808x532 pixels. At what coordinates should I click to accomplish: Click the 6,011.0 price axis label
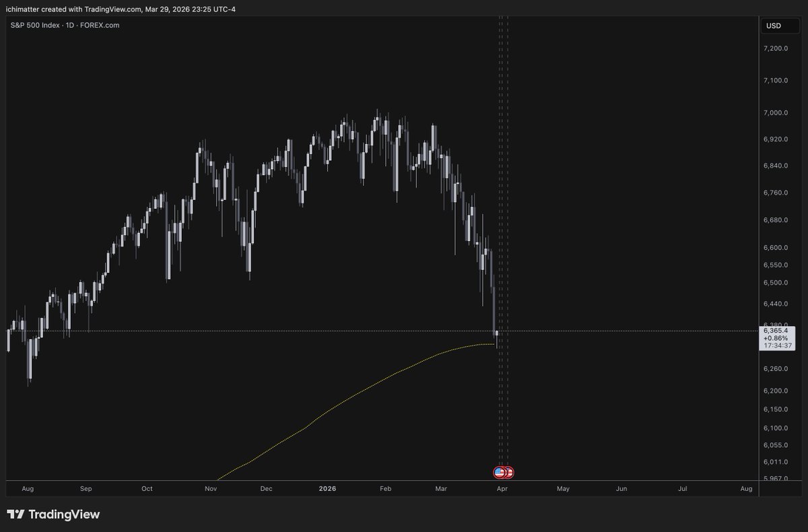coord(776,462)
